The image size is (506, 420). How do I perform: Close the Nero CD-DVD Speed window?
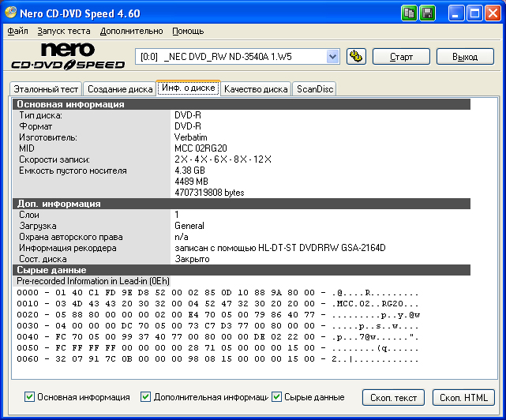point(493,13)
